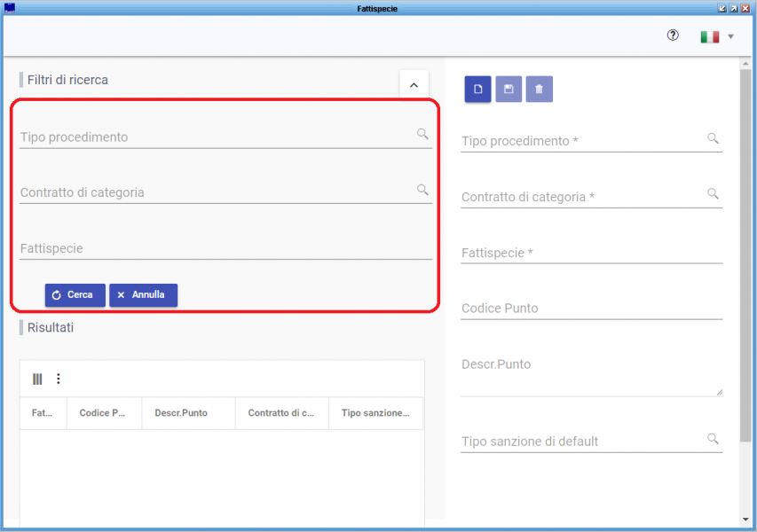Viewport: 757px width, 532px height.
Task: Click the save floppy disk button
Action: [509, 90]
